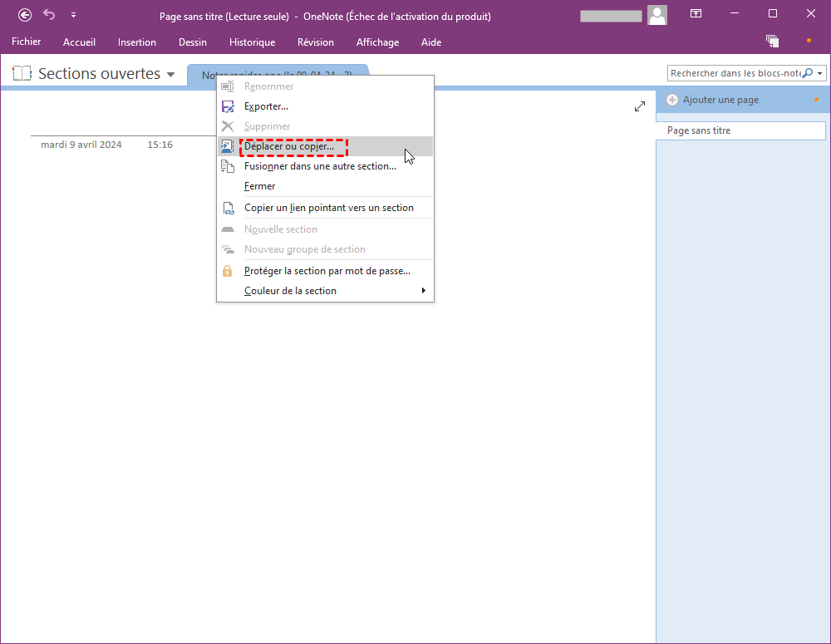The width and height of the screenshot is (831, 644).
Task: Click Ajouter une page button
Action: (720, 100)
